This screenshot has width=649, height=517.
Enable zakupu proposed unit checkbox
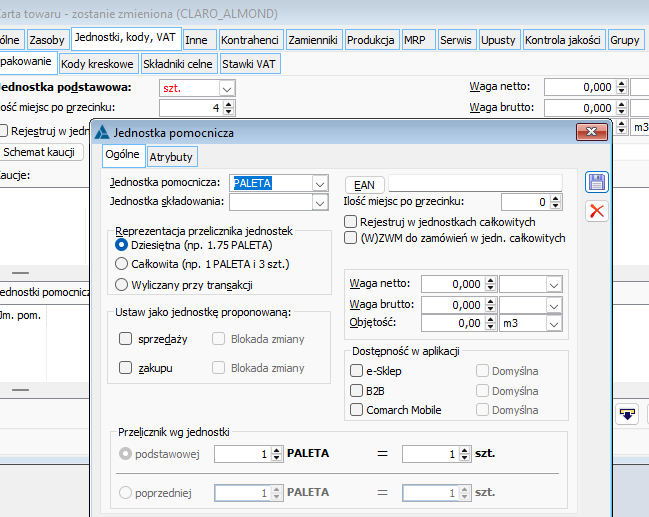point(125,368)
